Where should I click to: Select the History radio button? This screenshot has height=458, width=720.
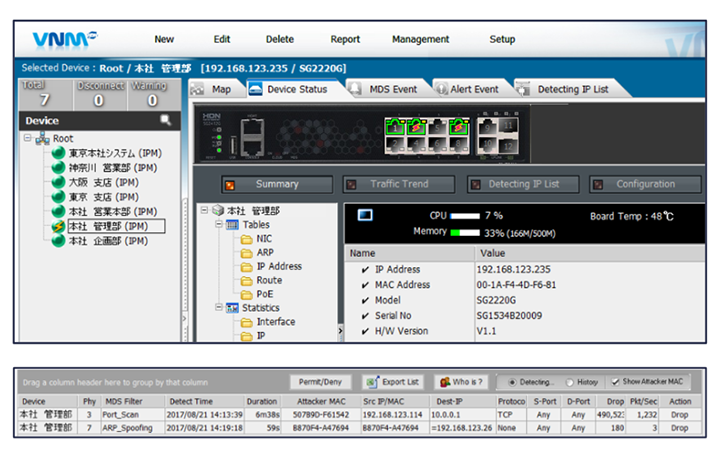pos(570,382)
